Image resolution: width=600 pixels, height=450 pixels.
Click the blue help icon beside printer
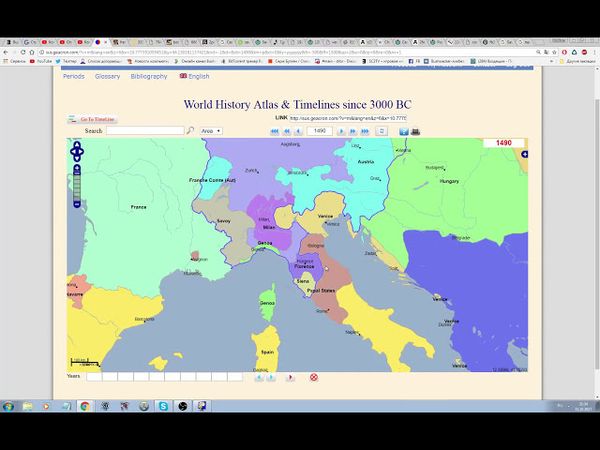point(404,131)
